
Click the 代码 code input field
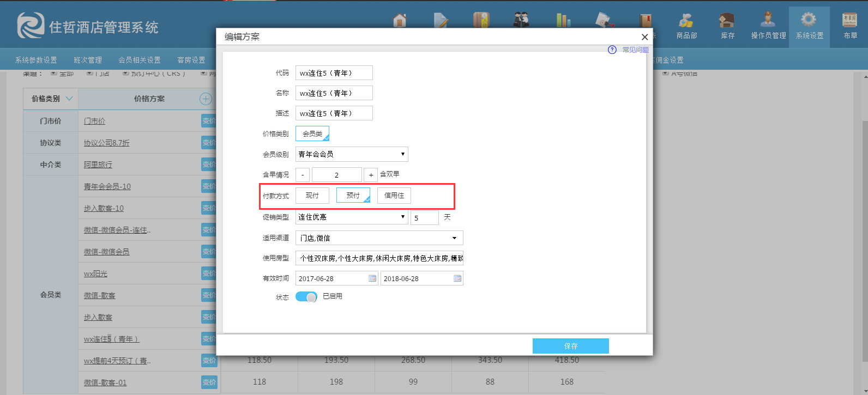(x=334, y=73)
